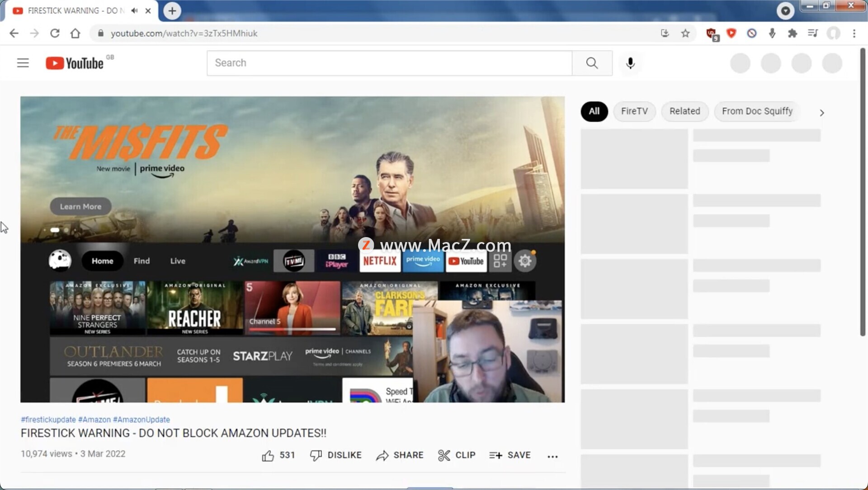Open the tab search dropdown arrow
868x490 pixels.
pyautogui.click(x=786, y=11)
